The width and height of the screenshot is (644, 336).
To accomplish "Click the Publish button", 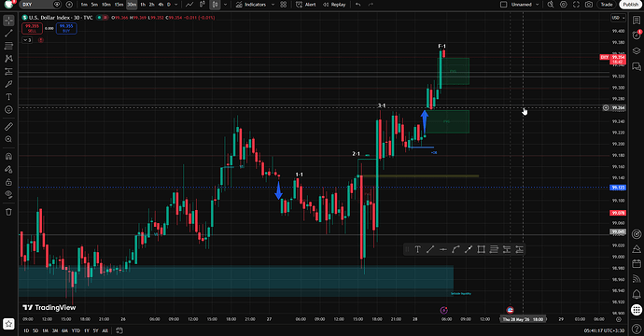I will (630, 5).
